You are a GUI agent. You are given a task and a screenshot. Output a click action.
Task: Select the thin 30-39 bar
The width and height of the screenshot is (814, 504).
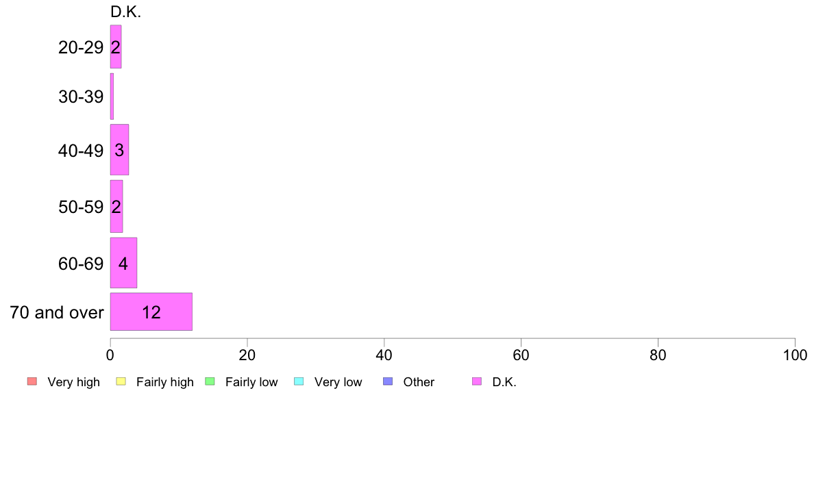pyautogui.click(x=112, y=97)
